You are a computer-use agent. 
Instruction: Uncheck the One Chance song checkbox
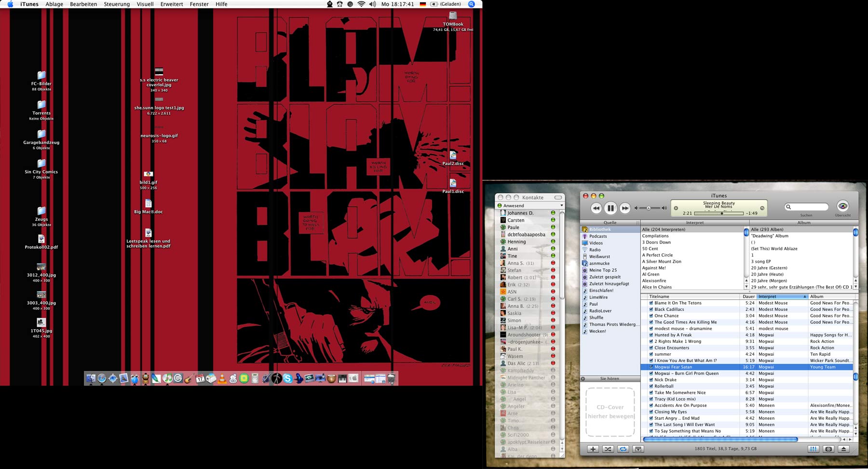[x=651, y=316]
